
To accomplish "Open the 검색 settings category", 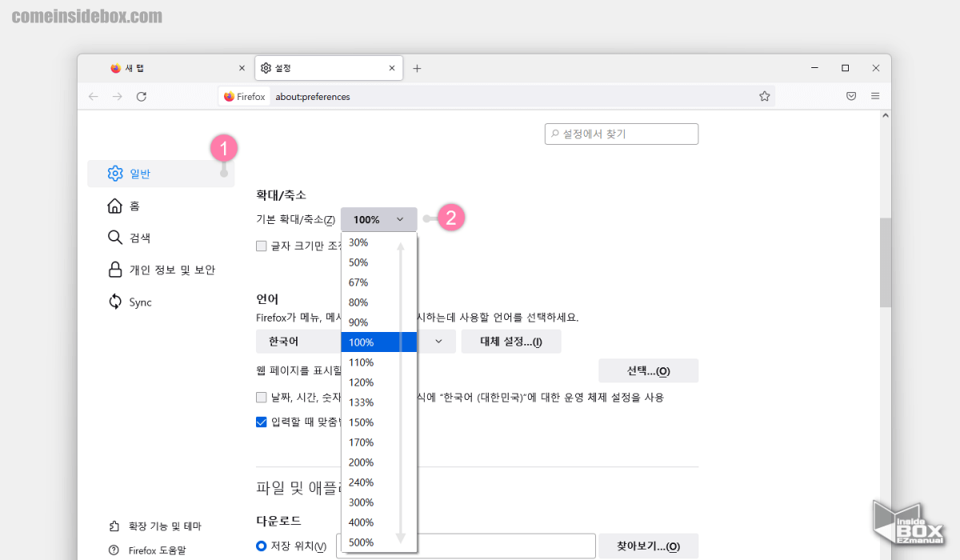I will point(161,238).
